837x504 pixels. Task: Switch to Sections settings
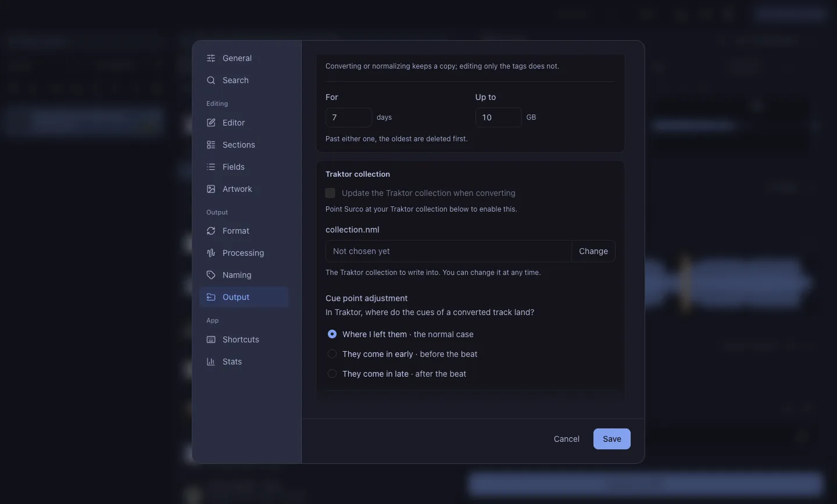click(x=244, y=145)
